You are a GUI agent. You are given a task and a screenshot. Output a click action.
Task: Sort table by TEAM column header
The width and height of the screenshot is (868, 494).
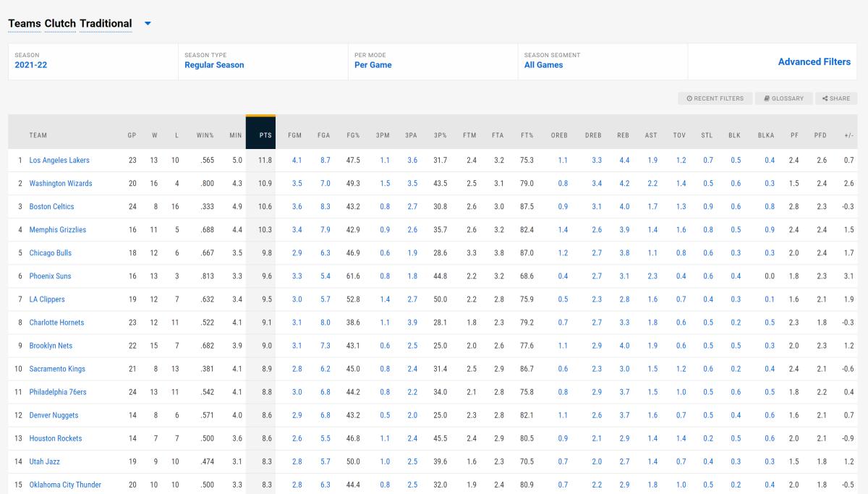point(38,135)
